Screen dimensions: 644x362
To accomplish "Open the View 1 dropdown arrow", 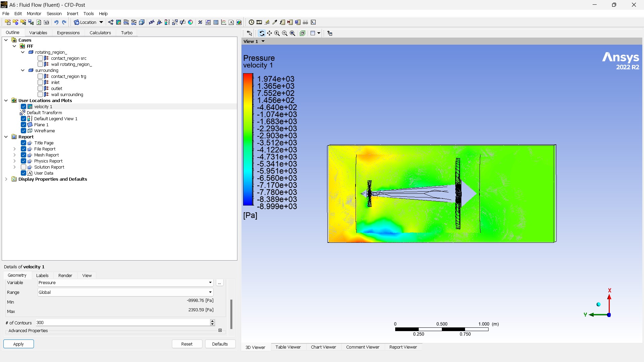I will (263, 41).
